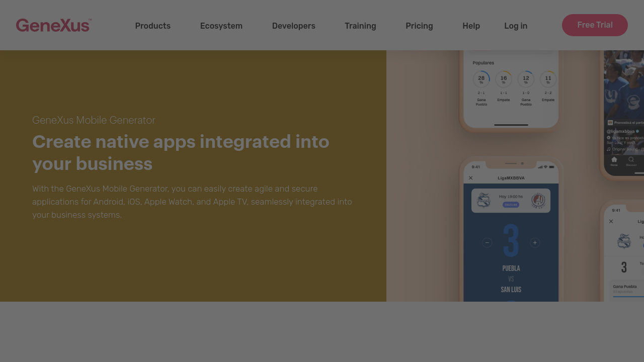The height and width of the screenshot is (362, 644).
Task: Start a Free Trial
Action: 595,25
